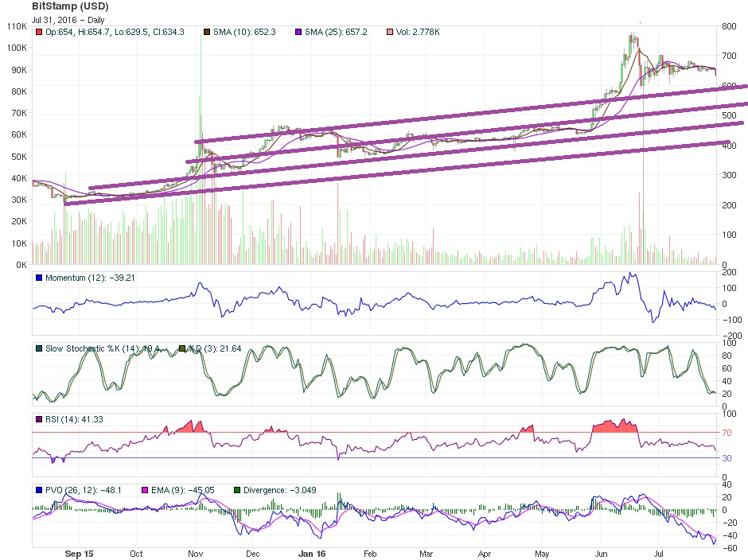
Task: Click the magenta EMA (9) legend swatch
Action: click(x=144, y=490)
